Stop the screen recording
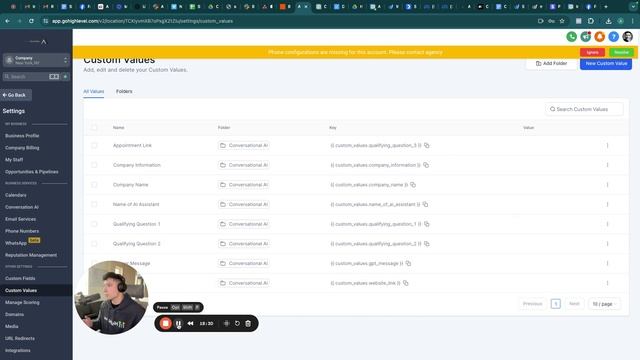 (166, 323)
